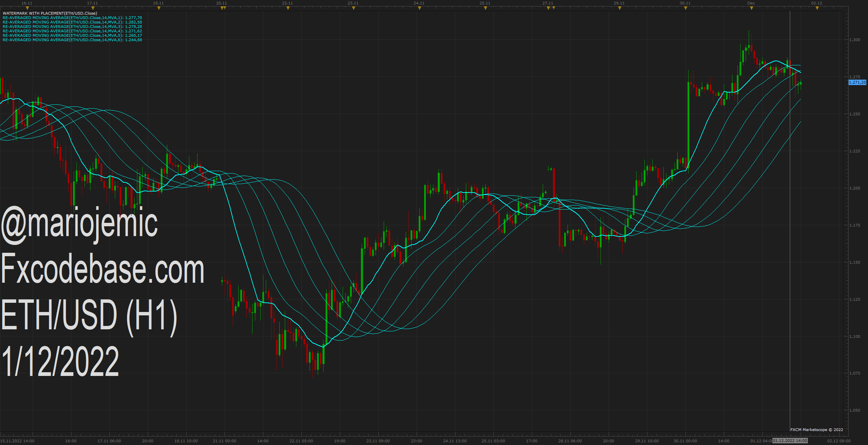Viewport: 868px width, 445px height.
Task: Select the MVA,3 indicator label showing 1.279,28
Action: pos(72,27)
